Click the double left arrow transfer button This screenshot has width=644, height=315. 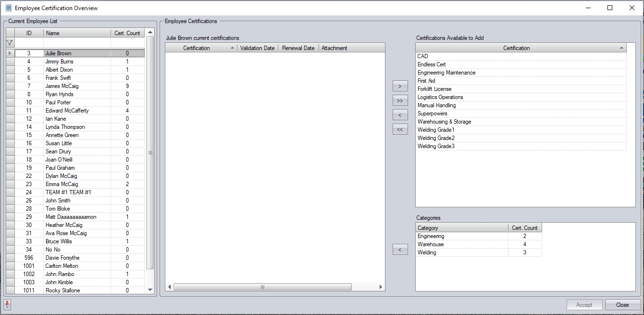400,130
